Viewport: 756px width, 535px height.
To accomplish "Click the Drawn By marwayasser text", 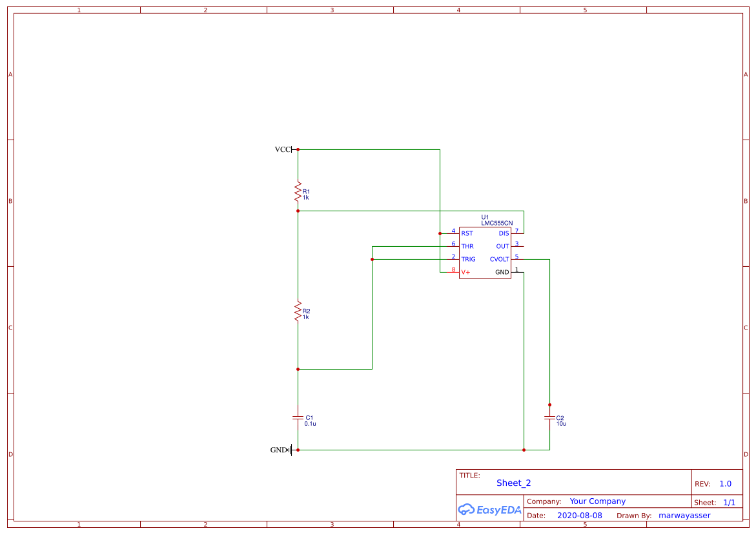I will 684,515.
